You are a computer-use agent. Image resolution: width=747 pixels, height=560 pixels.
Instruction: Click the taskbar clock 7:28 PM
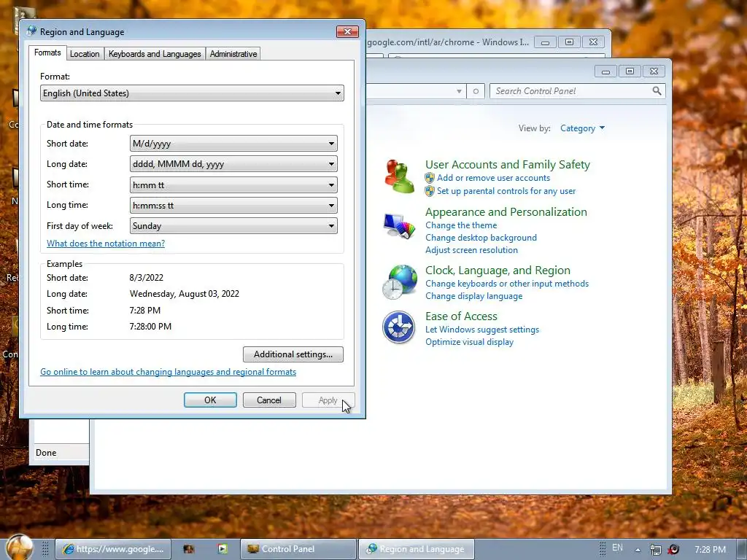pyautogui.click(x=710, y=550)
